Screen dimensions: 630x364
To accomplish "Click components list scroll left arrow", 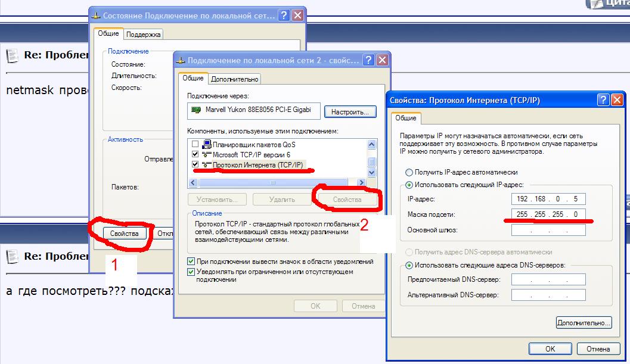I will (x=193, y=183).
